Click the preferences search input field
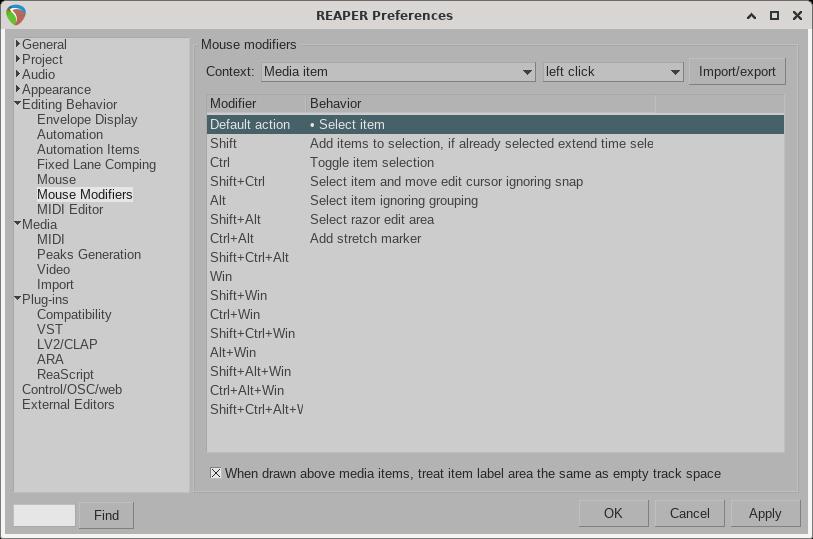 click(x=44, y=515)
